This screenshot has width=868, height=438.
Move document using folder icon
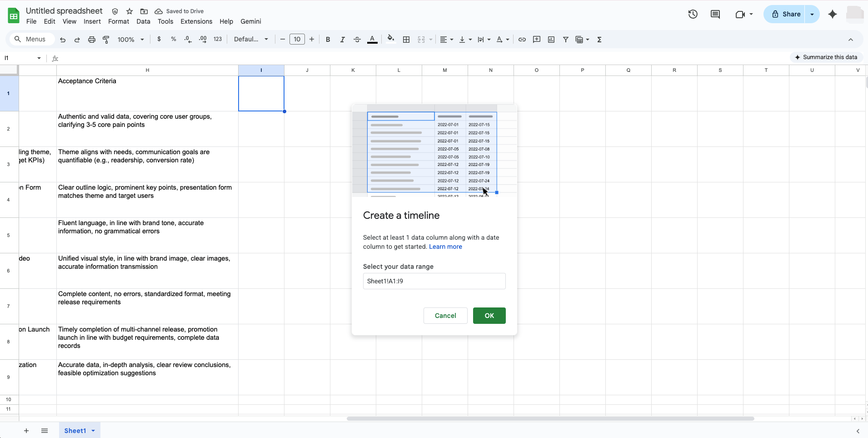click(144, 11)
